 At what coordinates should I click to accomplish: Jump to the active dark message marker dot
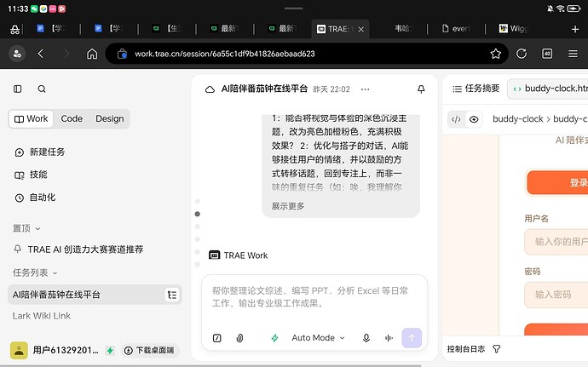pyautogui.click(x=198, y=214)
